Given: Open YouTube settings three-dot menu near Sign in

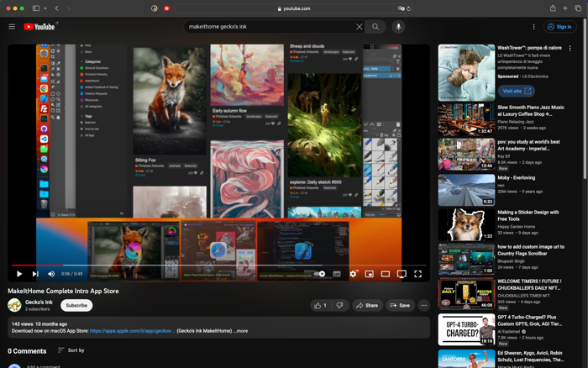Looking at the screenshot, I should pyautogui.click(x=533, y=27).
